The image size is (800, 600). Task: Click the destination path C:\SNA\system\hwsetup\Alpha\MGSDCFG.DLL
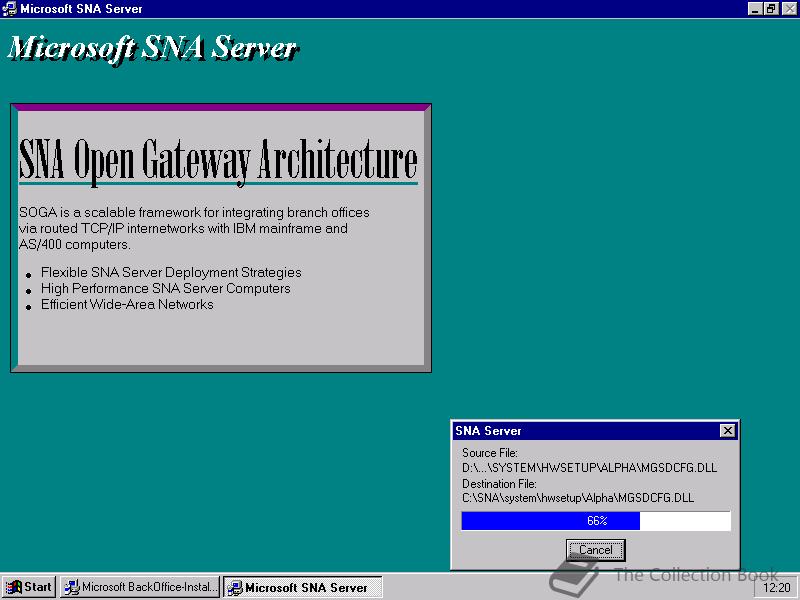pos(578,498)
